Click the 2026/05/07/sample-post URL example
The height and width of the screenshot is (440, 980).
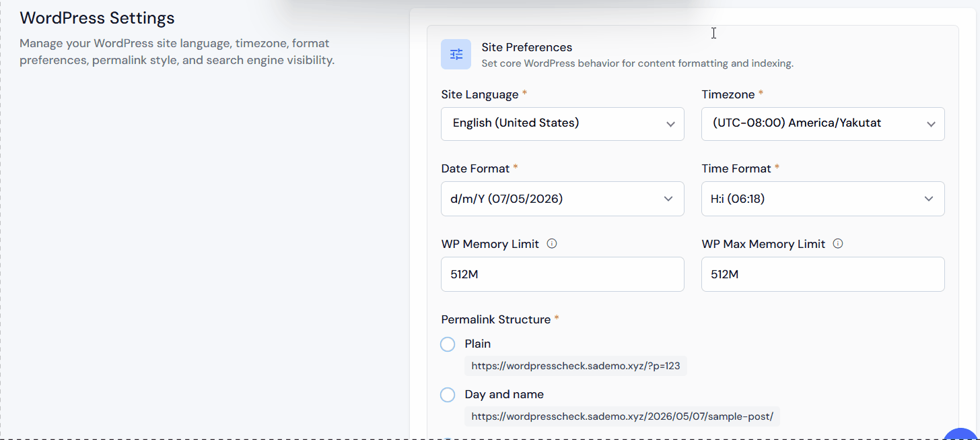[622, 416]
